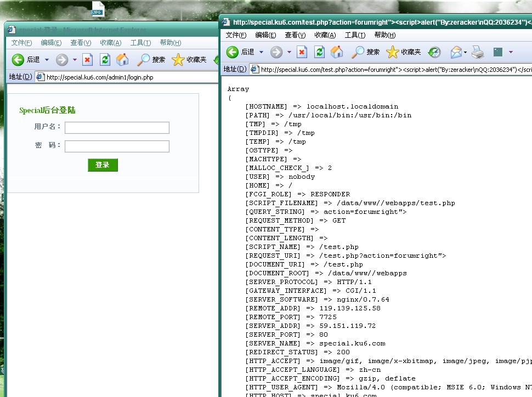Open 文件(F) menu in test.php window
This screenshot has height=397, width=532.
point(236,35)
